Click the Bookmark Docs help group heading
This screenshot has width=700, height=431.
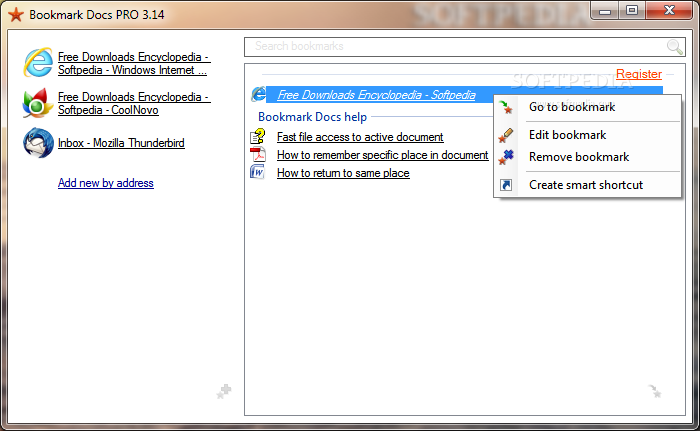point(312,117)
